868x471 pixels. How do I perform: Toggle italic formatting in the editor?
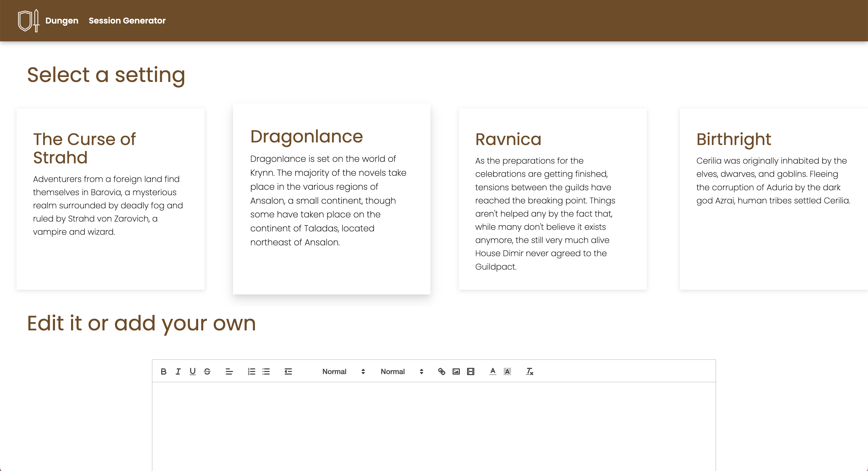(178, 371)
